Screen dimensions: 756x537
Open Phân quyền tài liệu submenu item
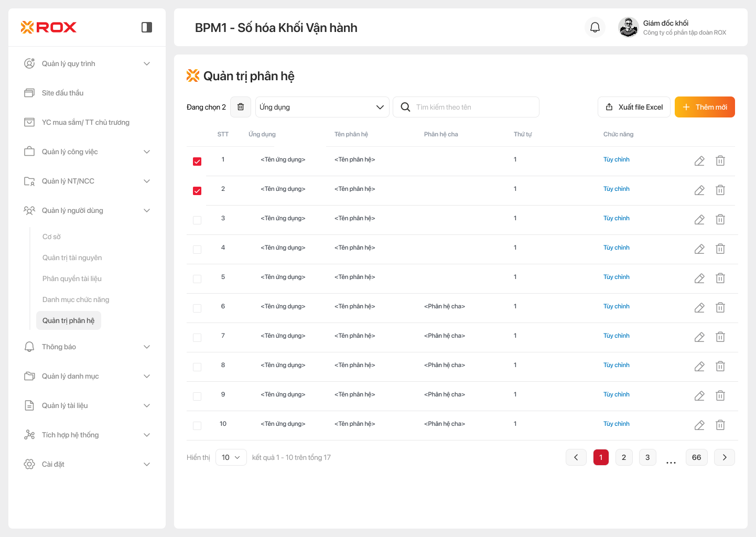[72, 278]
